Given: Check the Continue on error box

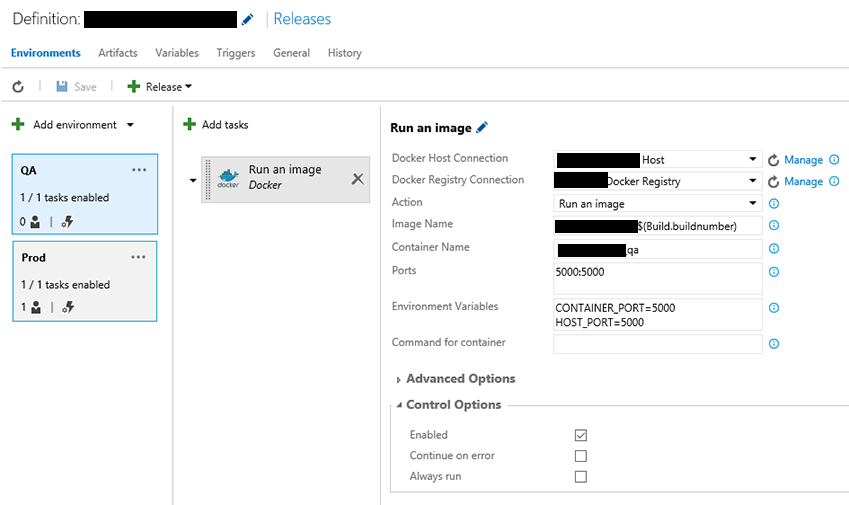Looking at the screenshot, I should pos(581,456).
